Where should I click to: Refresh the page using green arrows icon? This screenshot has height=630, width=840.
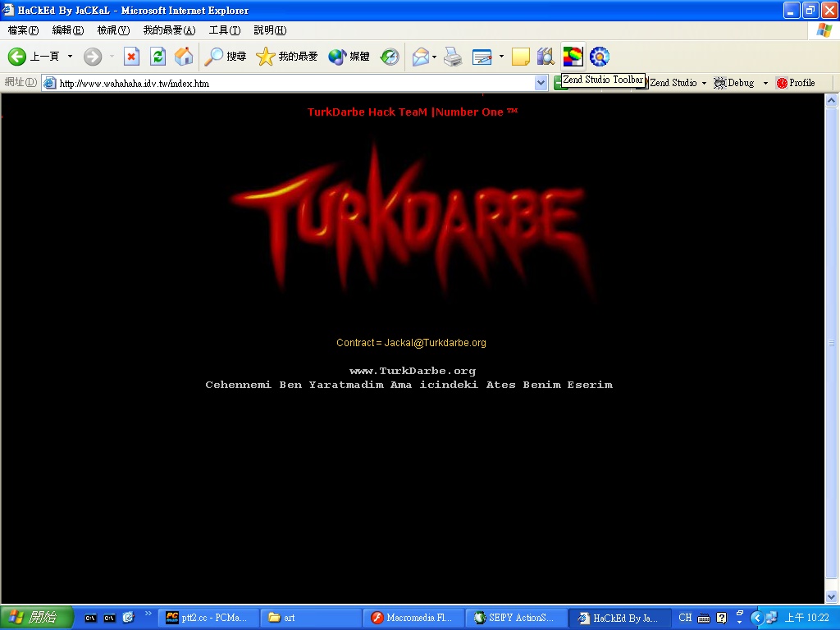(157, 57)
